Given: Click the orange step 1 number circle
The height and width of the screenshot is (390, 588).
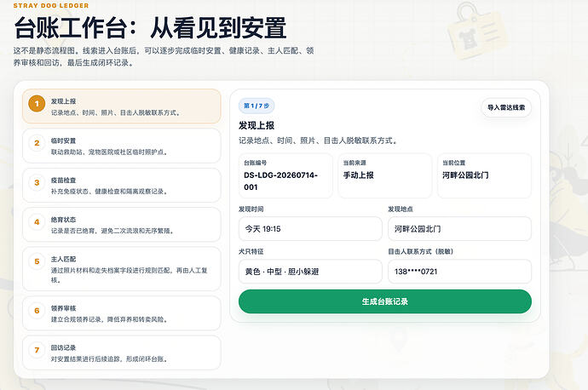Looking at the screenshot, I should [37, 104].
